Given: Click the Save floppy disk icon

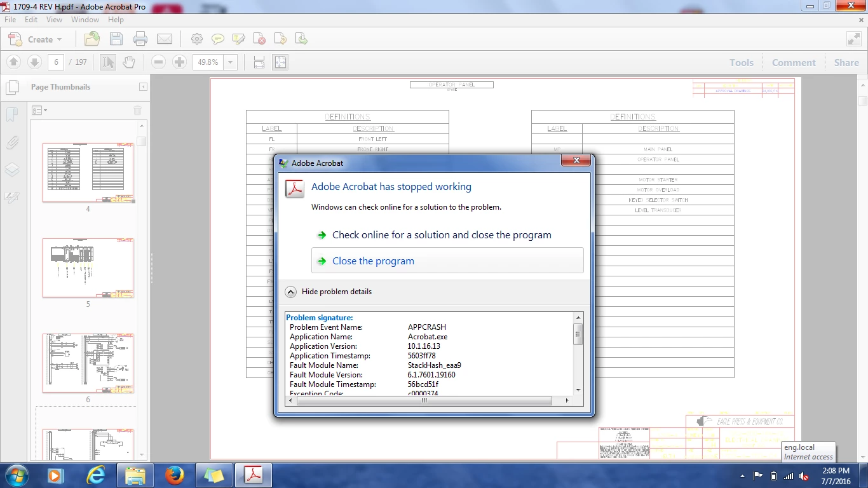Looking at the screenshot, I should [116, 39].
